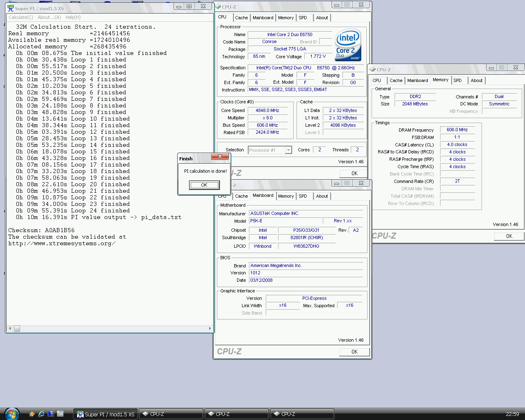Click the Core Speed 4848.0 MHz field
This screenshot has height=420, width=525.
(x=267, y=110)
